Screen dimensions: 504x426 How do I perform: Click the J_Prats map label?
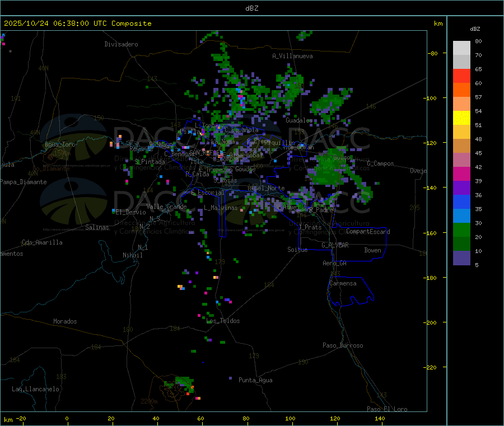310,227
